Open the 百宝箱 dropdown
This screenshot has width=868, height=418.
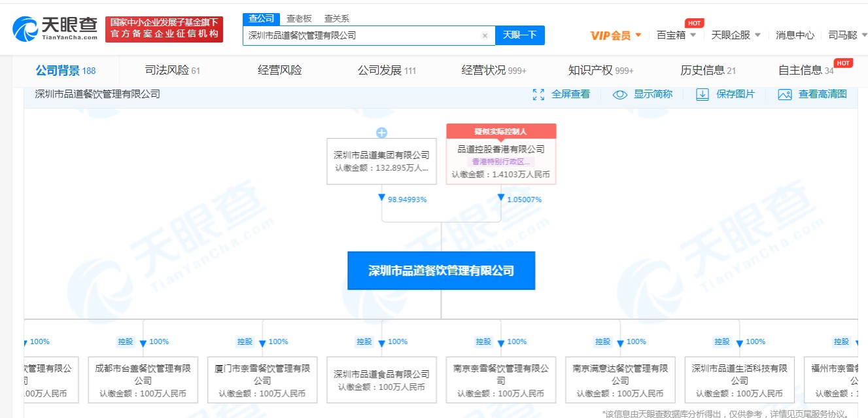click(676, 35)
